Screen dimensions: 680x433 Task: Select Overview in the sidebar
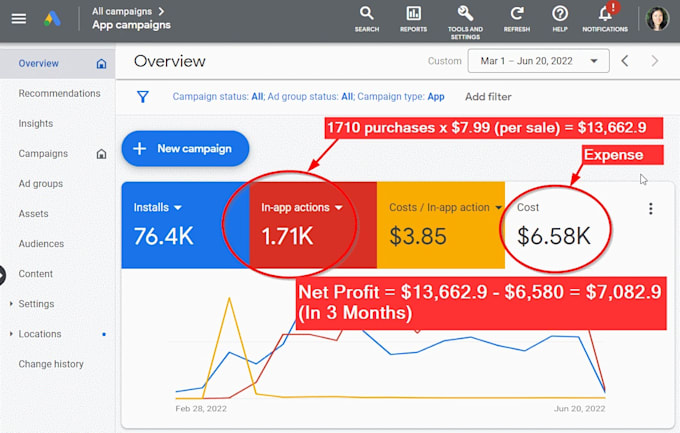tap(38, 63)
